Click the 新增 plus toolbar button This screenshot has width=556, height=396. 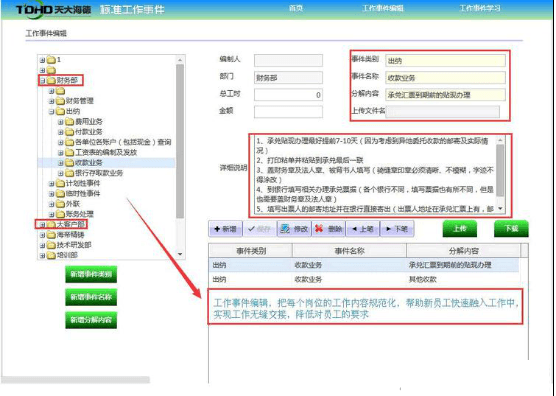225,229
